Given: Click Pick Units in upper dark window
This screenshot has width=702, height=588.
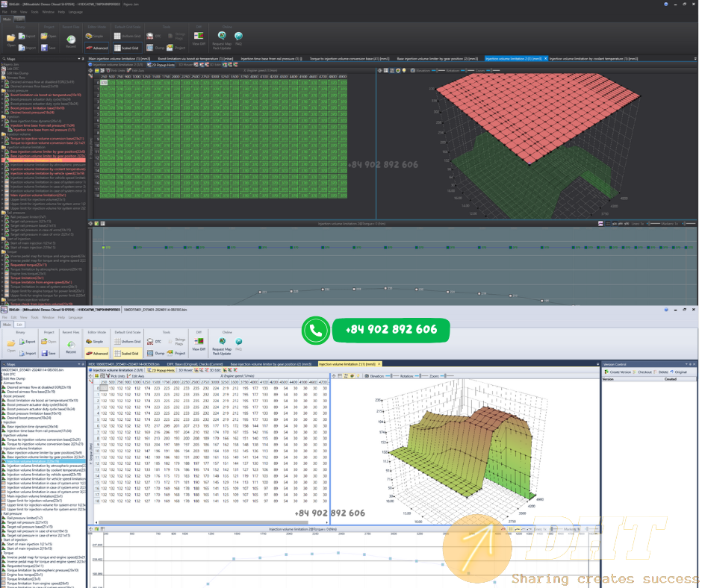Looking at the screenshot, I should (116, 70).
